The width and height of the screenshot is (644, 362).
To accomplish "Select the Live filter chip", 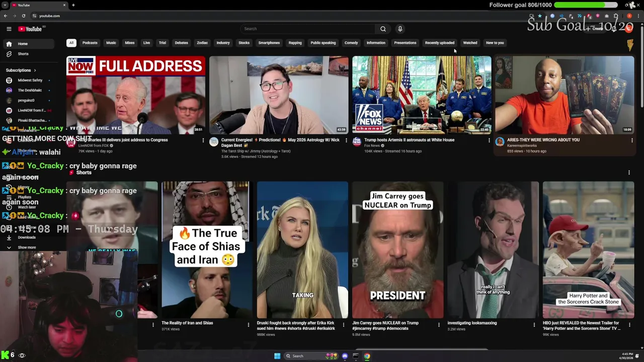I will [146, 43].
